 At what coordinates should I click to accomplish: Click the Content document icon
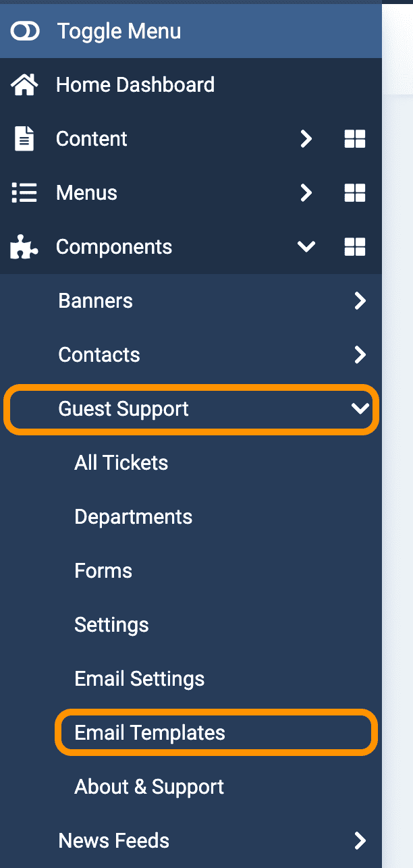coord(25,139)
